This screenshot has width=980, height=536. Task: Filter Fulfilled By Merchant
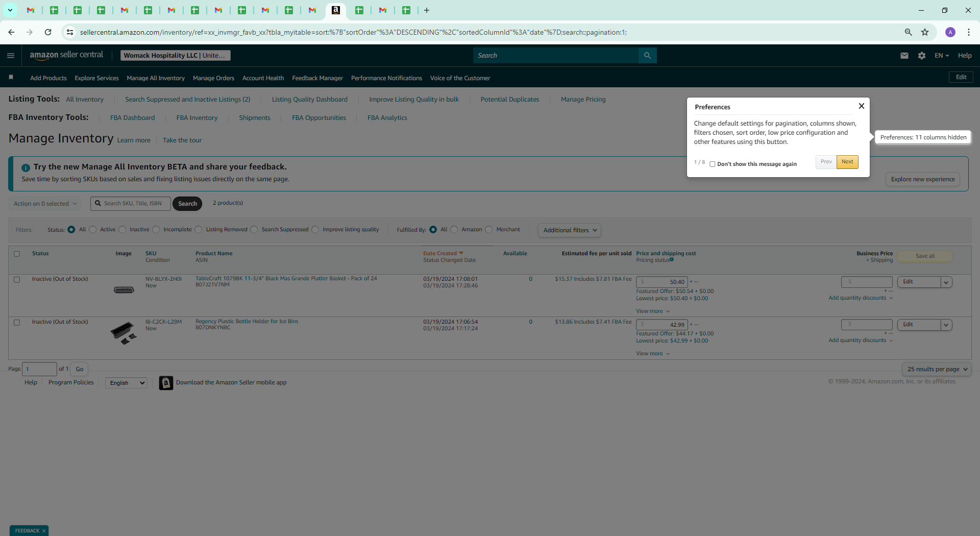489,230
